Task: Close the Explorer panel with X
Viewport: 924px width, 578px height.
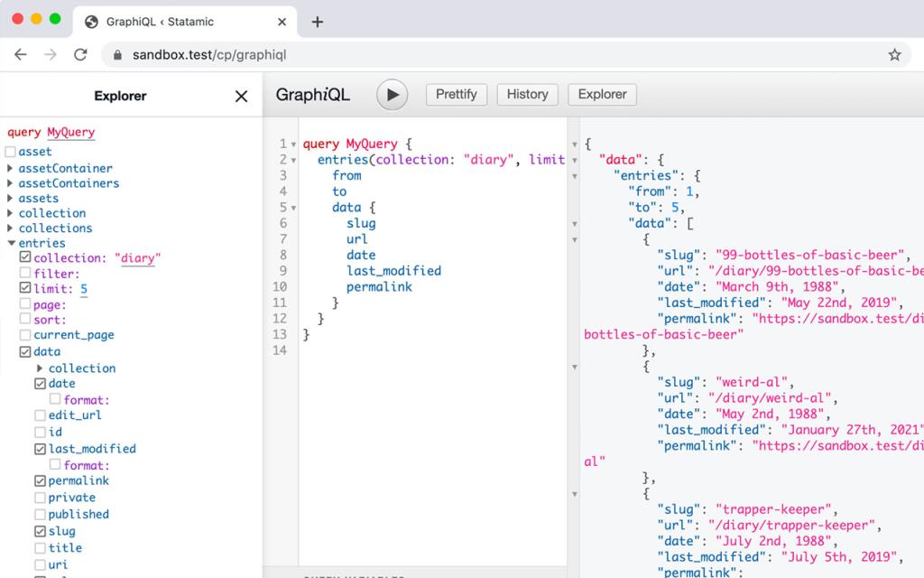Action: (241, 96)
